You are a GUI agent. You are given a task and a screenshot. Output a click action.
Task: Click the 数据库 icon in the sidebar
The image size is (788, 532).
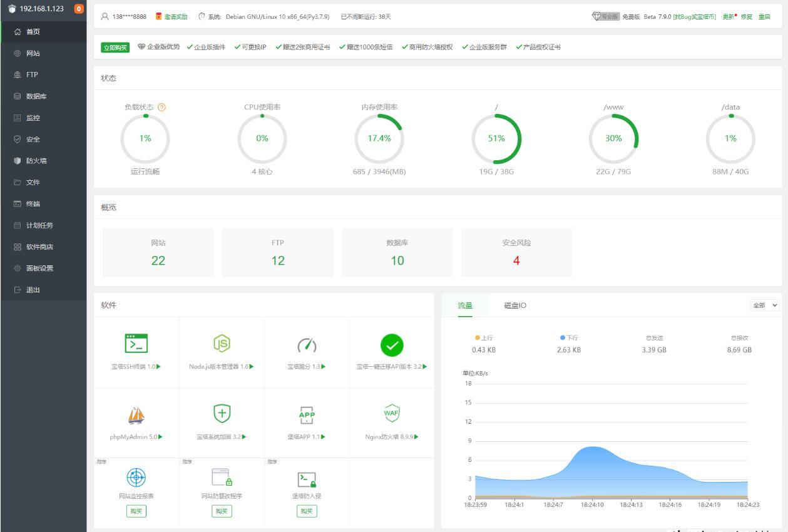17,96
